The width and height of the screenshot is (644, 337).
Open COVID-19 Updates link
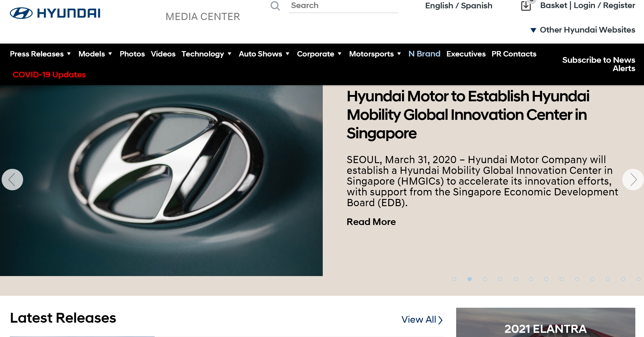(49, 74)
